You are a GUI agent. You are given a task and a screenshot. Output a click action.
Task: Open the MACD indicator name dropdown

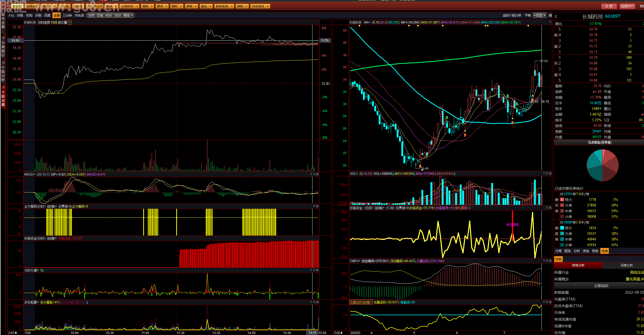(x=30, y=174)
